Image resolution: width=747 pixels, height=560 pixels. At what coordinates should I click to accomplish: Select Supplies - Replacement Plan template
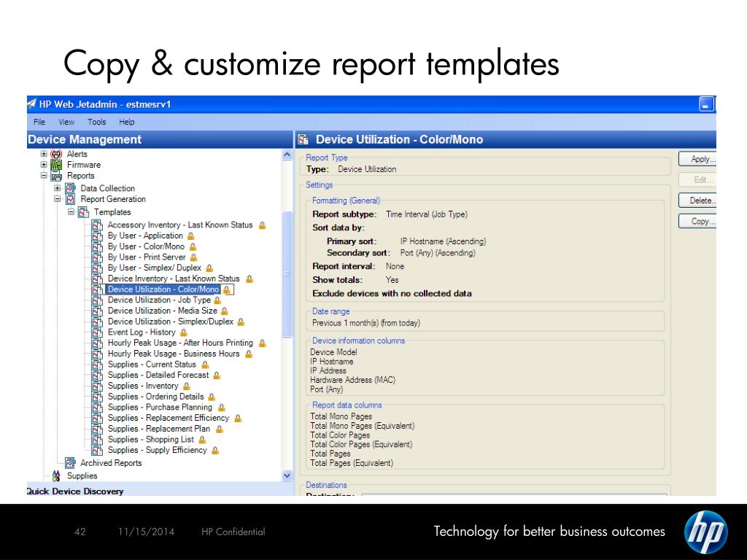(158, 429)
